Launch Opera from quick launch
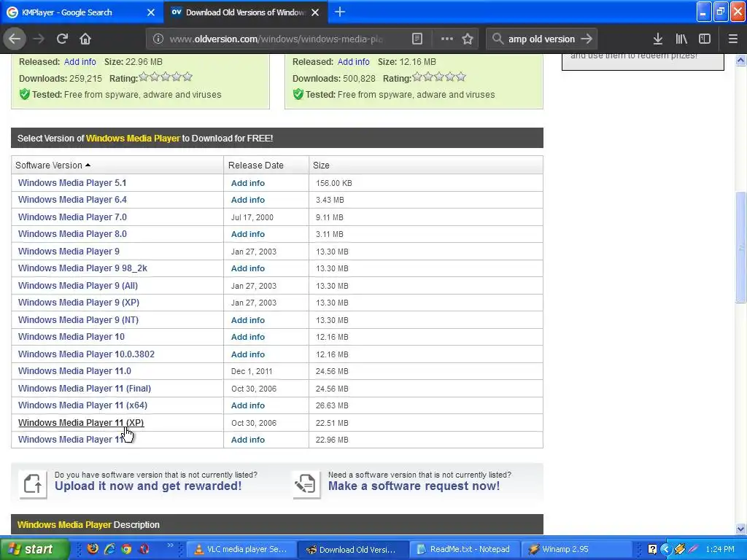Viewport: 747px width, 560px height. tap(144, 549)
